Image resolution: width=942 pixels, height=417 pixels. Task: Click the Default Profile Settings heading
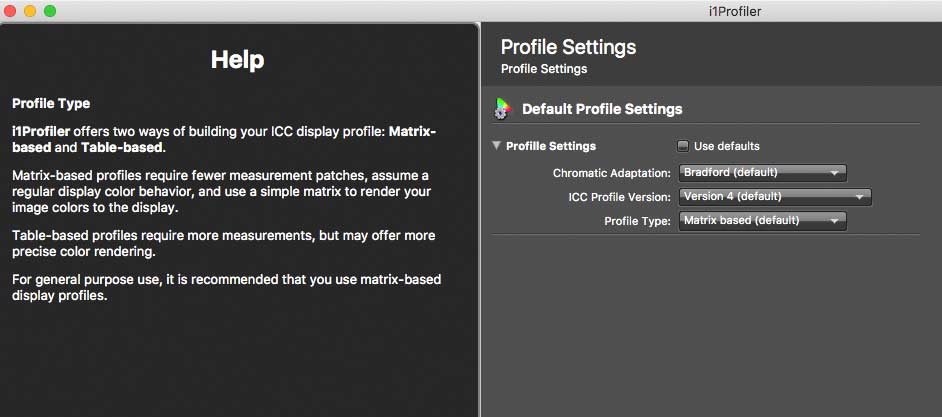602,109
